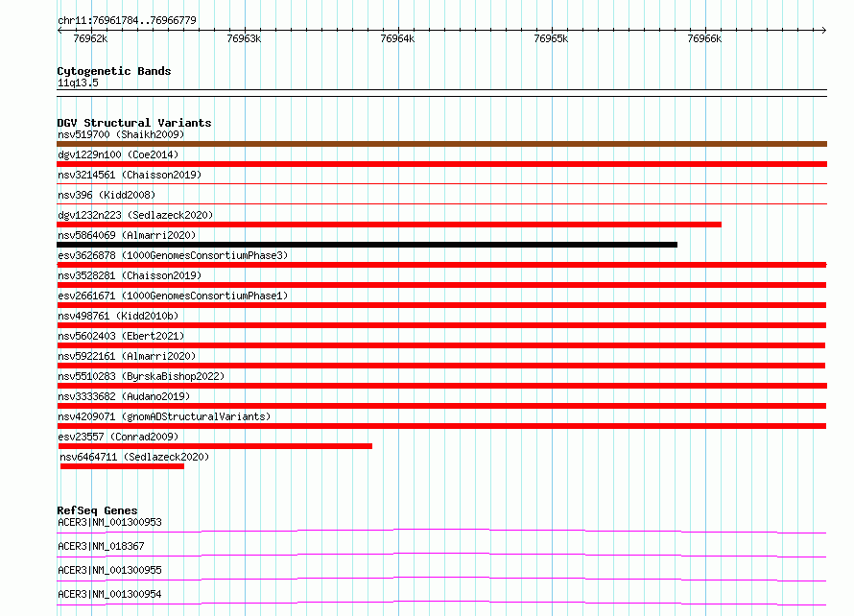Open nsv6464711 (Sedlazeck2020) label

click(x=134, y=457)
